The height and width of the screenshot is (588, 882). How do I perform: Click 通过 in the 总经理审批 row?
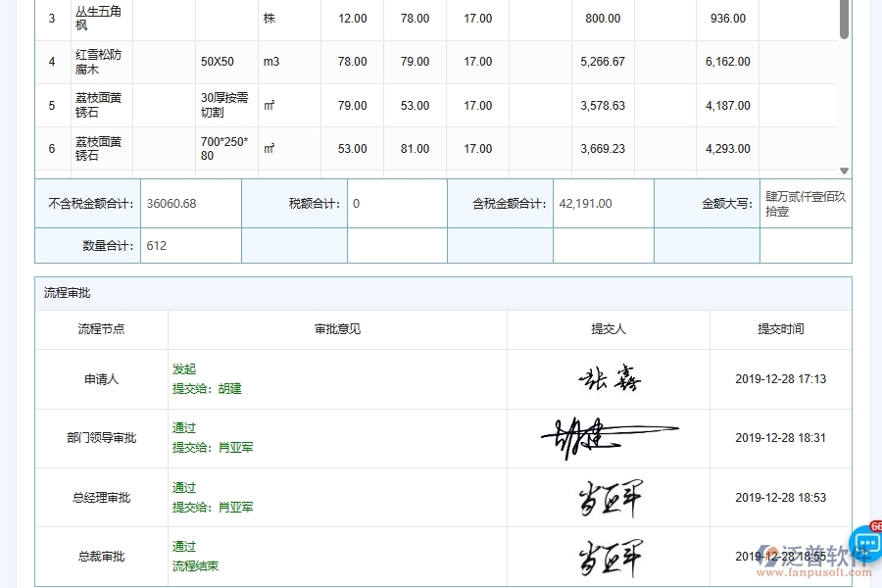tap(183, 487)
